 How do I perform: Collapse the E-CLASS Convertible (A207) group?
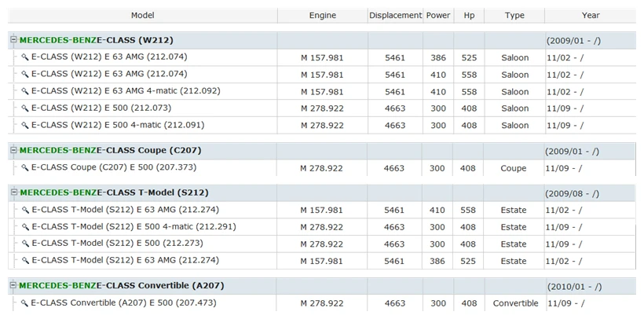(13, 285)
